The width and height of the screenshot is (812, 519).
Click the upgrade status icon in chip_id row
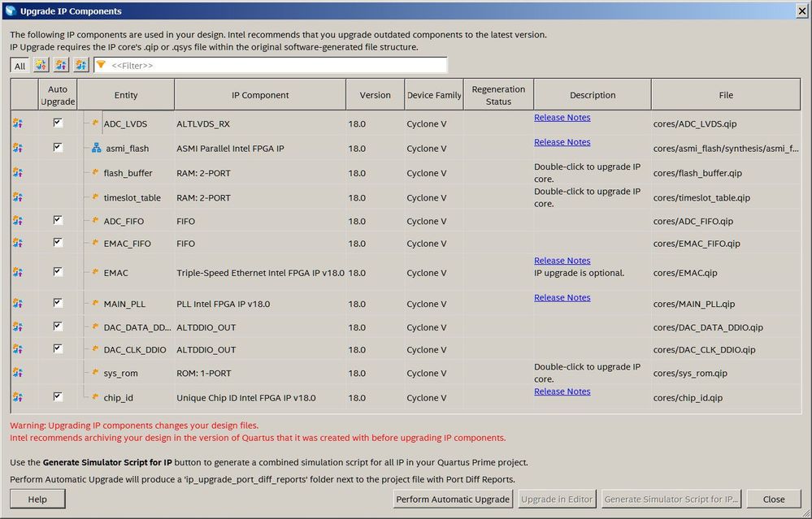click(x=18, y=397)
